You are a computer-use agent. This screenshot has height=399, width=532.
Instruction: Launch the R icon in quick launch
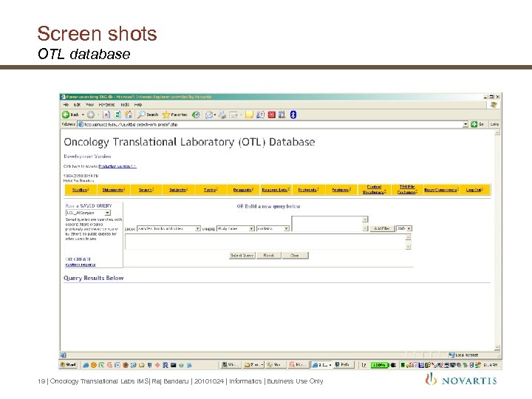tap(166, 365)
